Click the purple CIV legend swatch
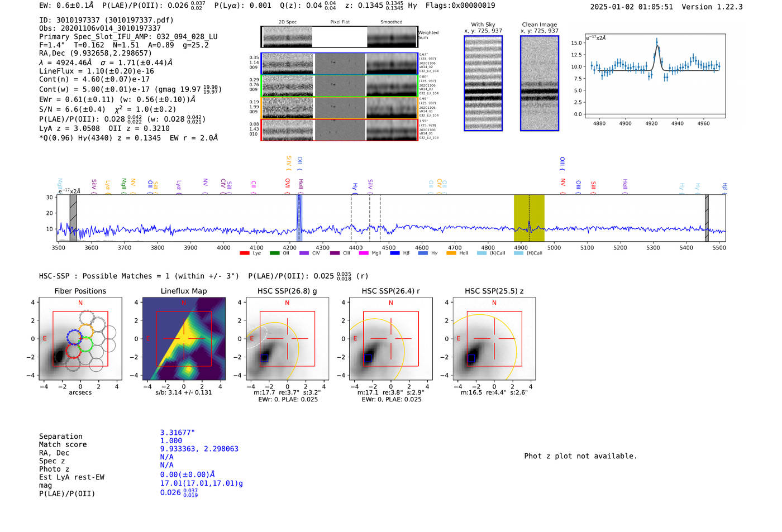Viewport: 782px width, 532px height. pyautogui.click(x=304, y=253)
